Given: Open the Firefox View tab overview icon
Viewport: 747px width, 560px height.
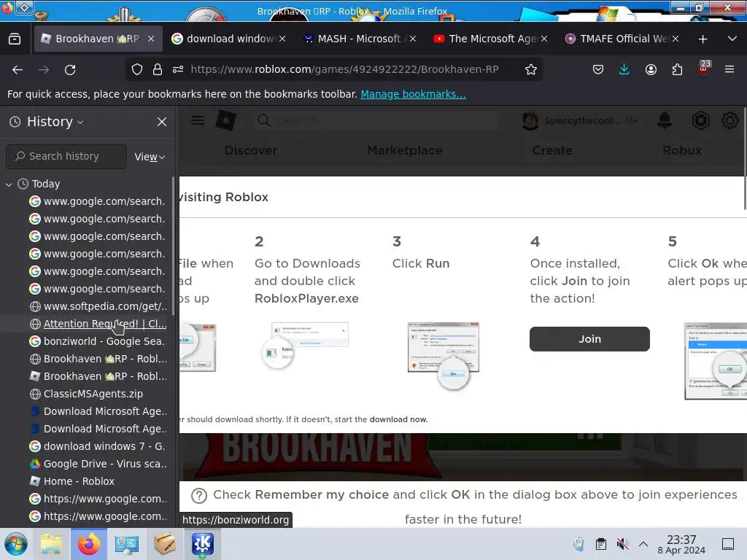Looking at the screenshot, I should [15, 39].
